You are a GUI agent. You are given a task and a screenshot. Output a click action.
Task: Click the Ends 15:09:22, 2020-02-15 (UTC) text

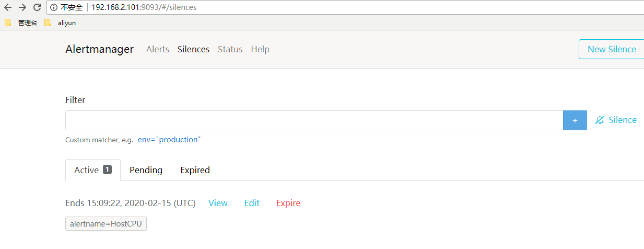131,203
